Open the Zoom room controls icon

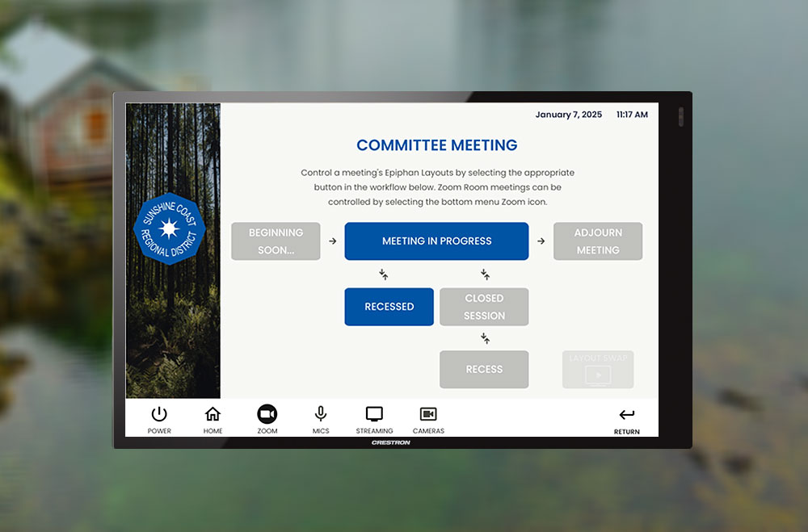(x=267, y=414)
